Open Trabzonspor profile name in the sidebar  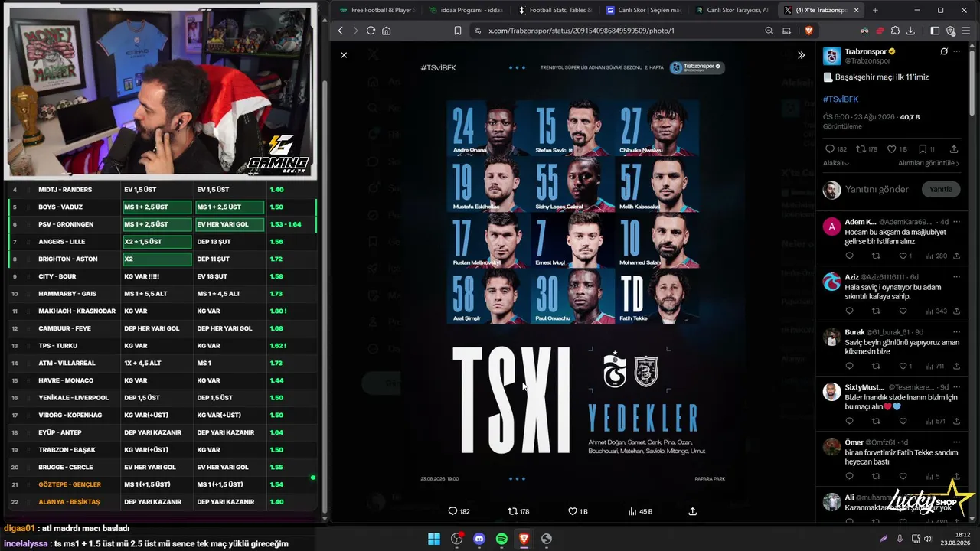(x=865, y=51)
